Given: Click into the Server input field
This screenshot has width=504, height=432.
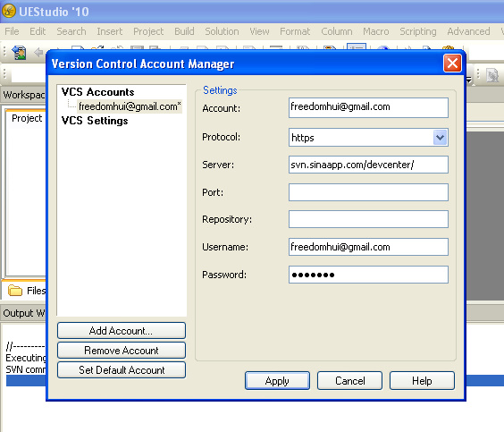Looking at the screenshot, I should tap(368, 165).
